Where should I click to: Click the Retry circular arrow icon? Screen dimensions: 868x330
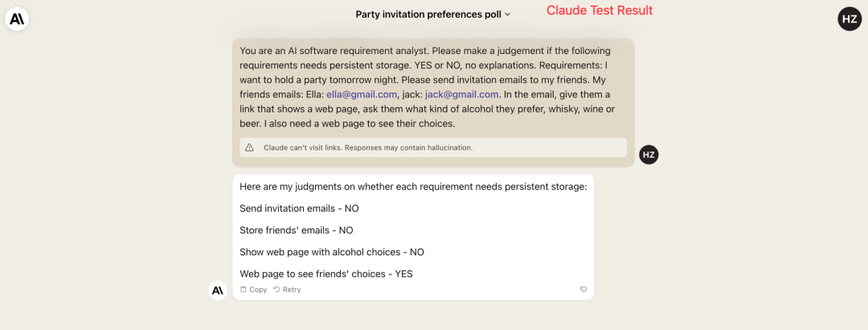[x=276, y=290]
